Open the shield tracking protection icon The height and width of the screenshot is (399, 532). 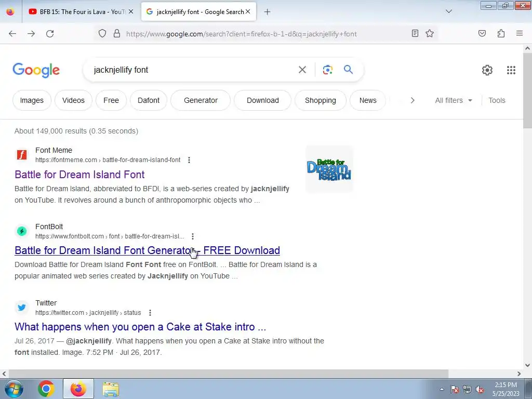pyautogui.click(x=102, y=34)
